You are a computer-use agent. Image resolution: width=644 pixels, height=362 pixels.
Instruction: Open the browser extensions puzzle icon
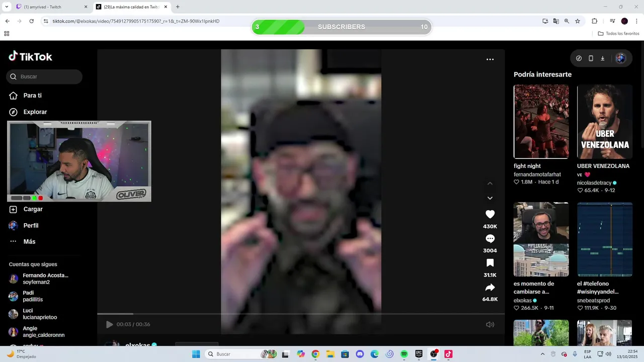pos(594,21)
